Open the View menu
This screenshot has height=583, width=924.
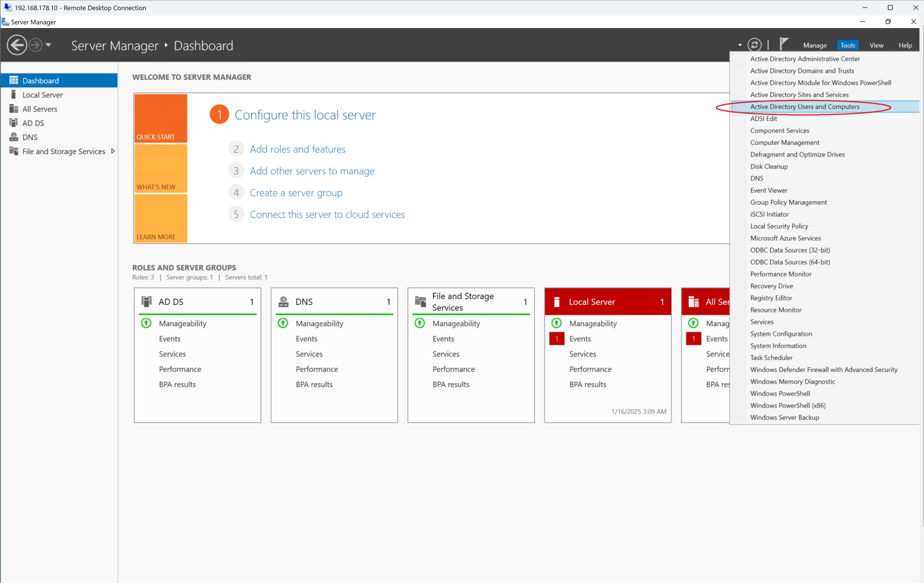click(876, 45)
